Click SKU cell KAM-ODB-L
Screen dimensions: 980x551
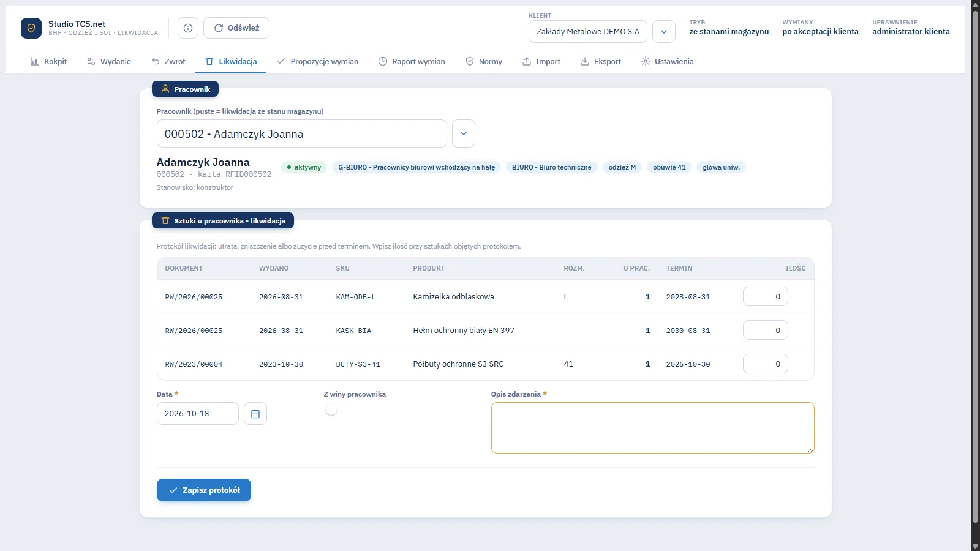356,297
